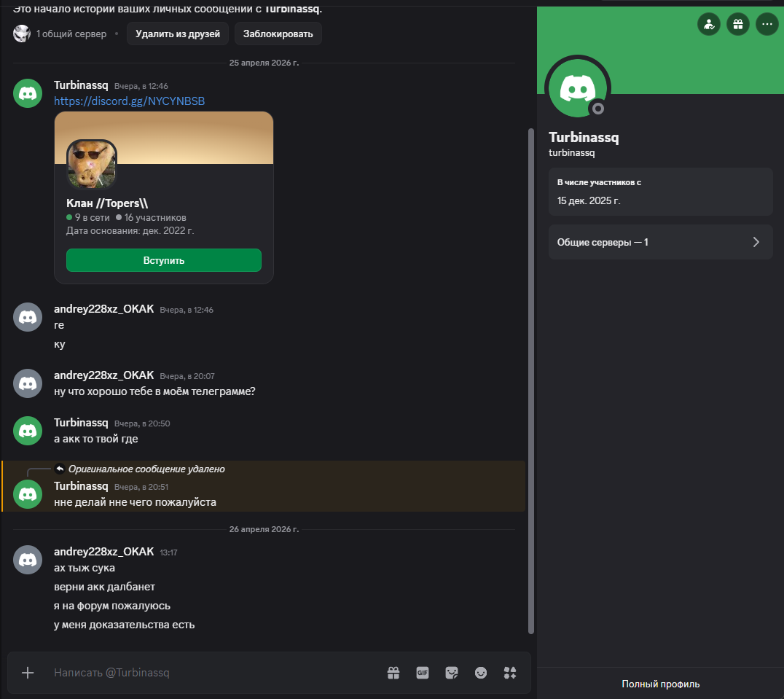
Task: Open the emoji picker
Action: (x=481, y=673)
